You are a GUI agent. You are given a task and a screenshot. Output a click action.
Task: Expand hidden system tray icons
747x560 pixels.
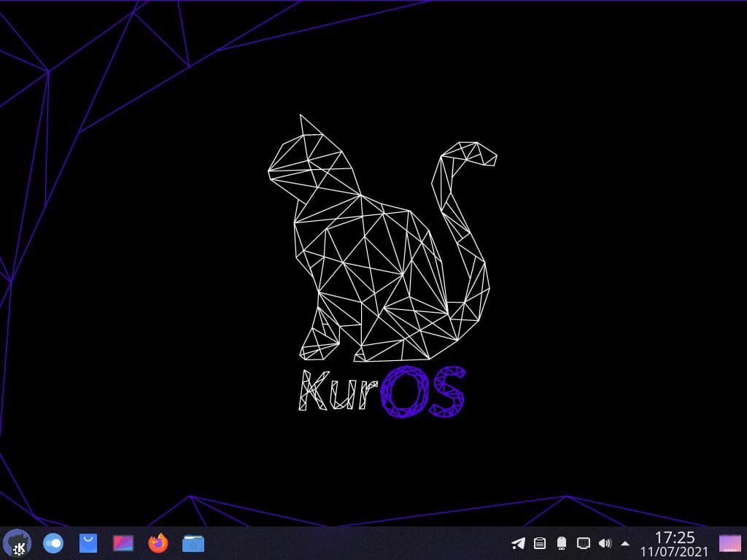[625, 543]
